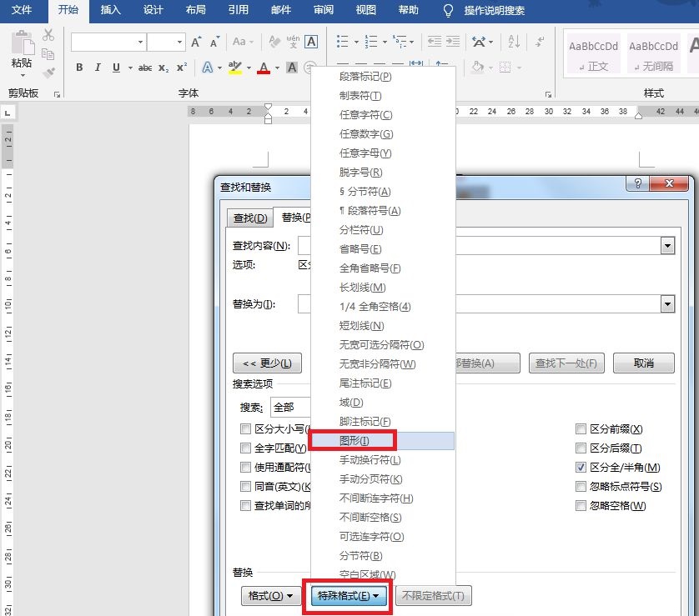Click the 取消 button
The height and width of the screenshot is (616, 699).
click(643, 363)
